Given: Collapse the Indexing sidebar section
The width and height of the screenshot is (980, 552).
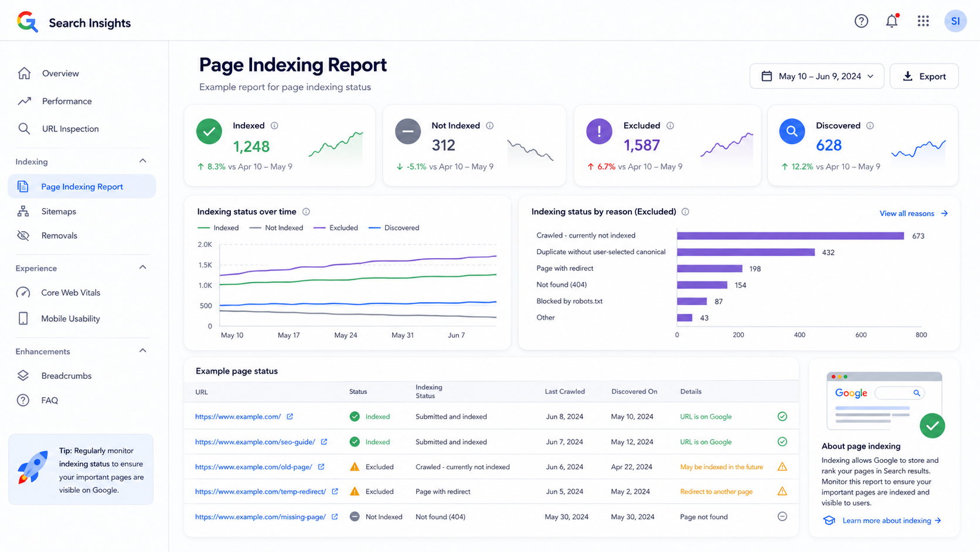Looking at the screenshot, I should pos(142,161).
